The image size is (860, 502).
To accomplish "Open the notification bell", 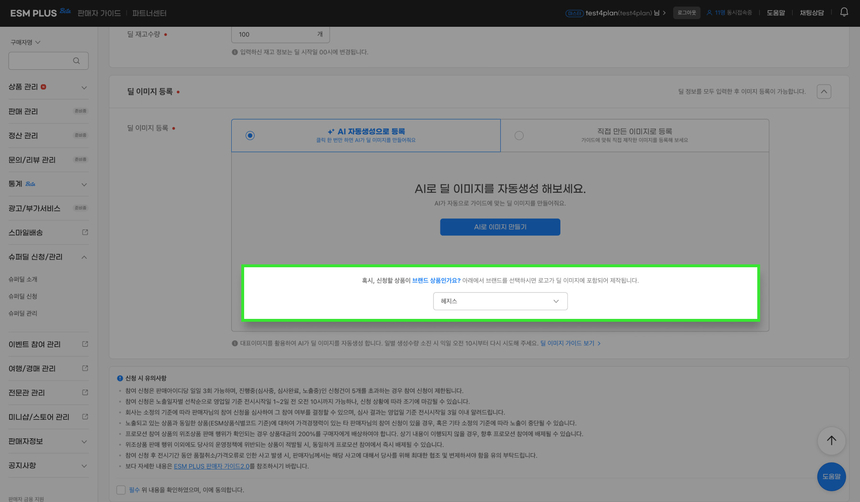I will pos(844,12).
